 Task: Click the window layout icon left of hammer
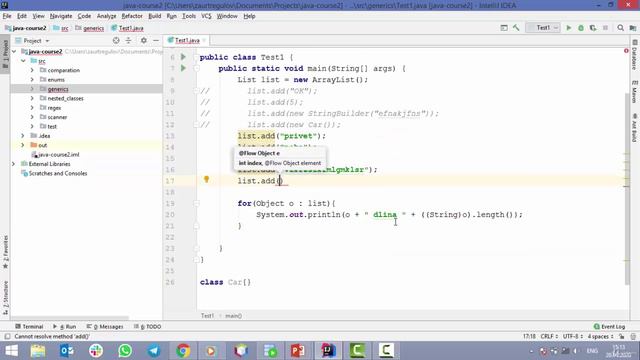point(504,28)
